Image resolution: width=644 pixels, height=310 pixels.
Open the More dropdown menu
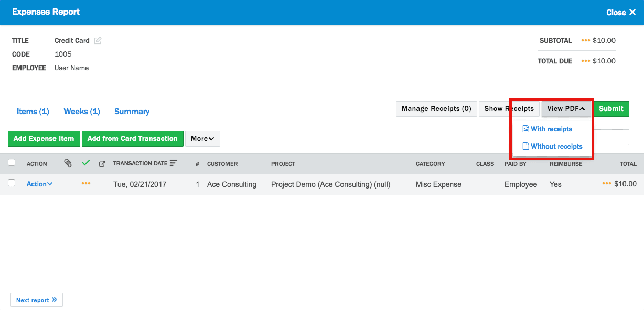[x=202, y=139]
